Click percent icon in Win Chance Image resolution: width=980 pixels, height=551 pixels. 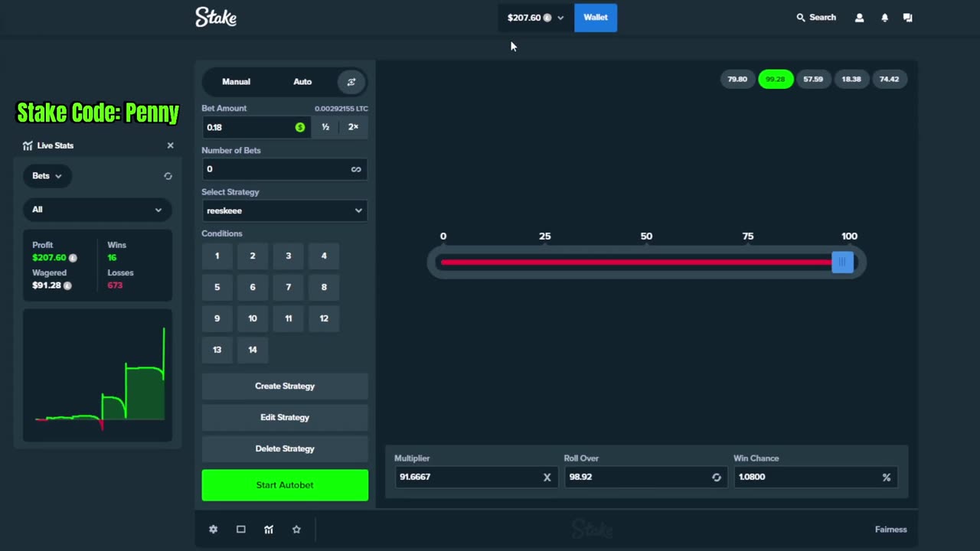(x=886, y=477)
